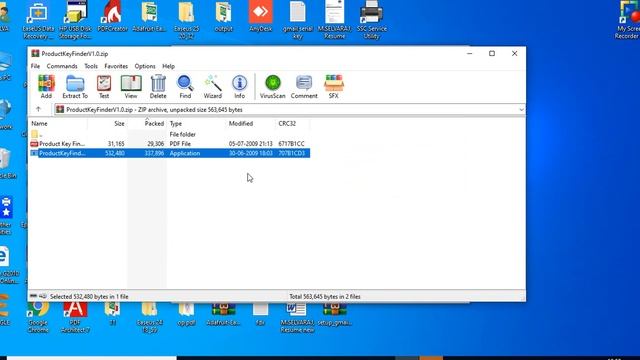The image size is (640, 360).
Task: Select the SSC Service Utility desktop icon
Action: click(371, 20)
